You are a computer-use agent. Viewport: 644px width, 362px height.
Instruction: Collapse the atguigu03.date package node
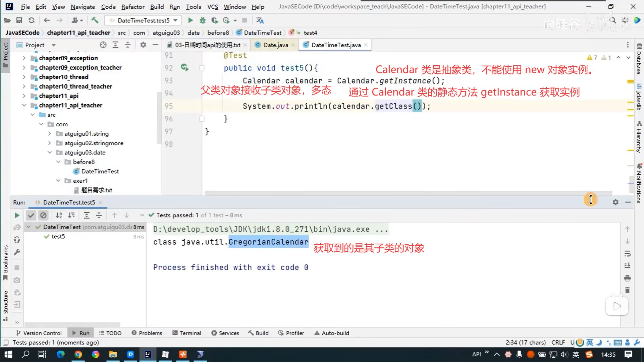pyautogui.click(x=50, y=153)
